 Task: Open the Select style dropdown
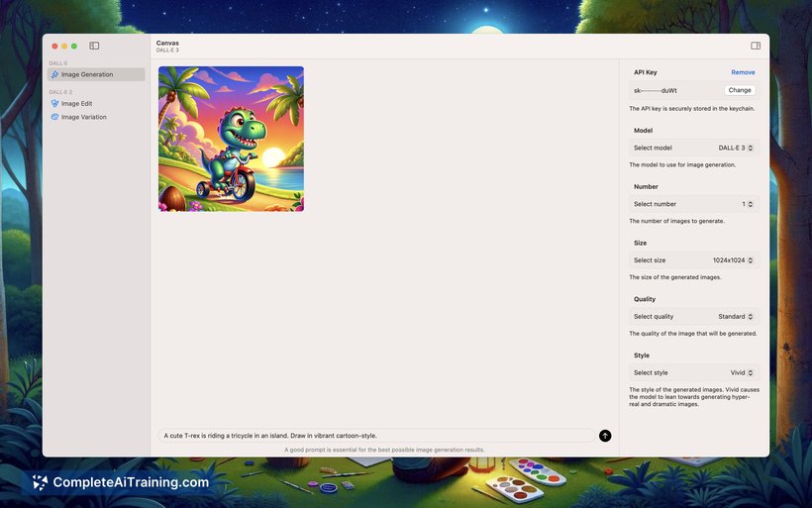743,373
